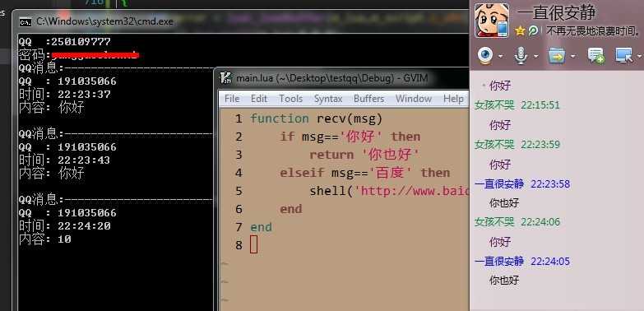
Task: Click the '时间: 22:23:43' line in cmd
Action: pos(65,160)
